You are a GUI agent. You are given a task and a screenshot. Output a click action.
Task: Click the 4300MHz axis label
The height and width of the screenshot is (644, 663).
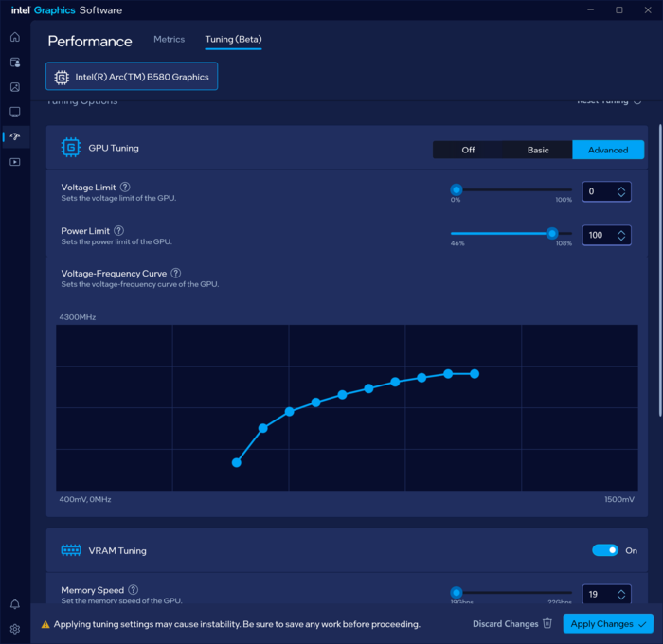78,317
